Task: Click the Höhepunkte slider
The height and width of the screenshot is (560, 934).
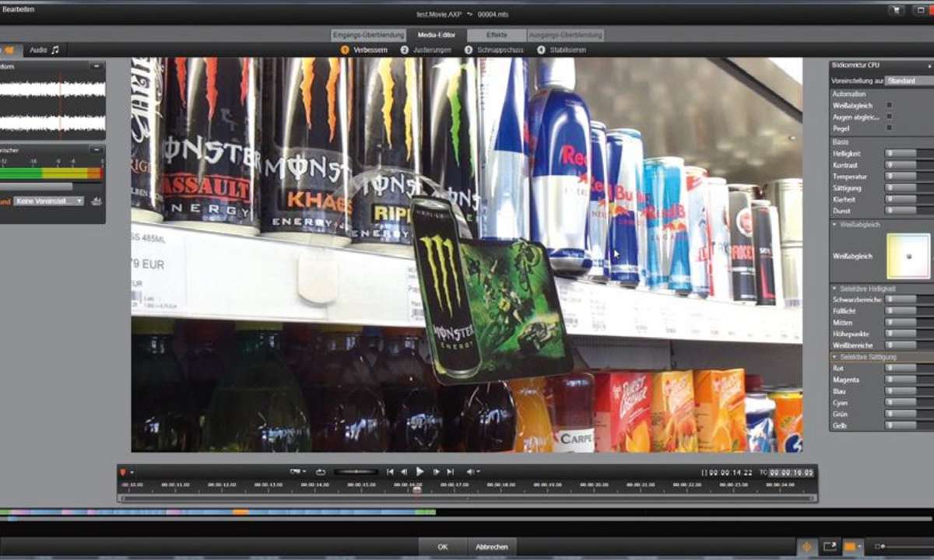Action: (x=910, y=334)
